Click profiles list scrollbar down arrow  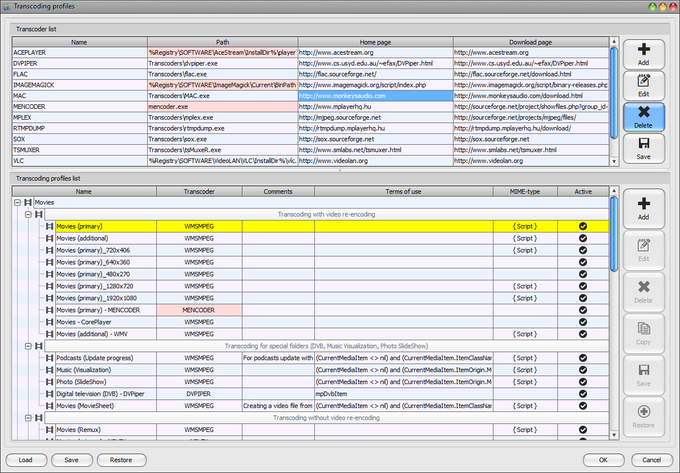614,435
